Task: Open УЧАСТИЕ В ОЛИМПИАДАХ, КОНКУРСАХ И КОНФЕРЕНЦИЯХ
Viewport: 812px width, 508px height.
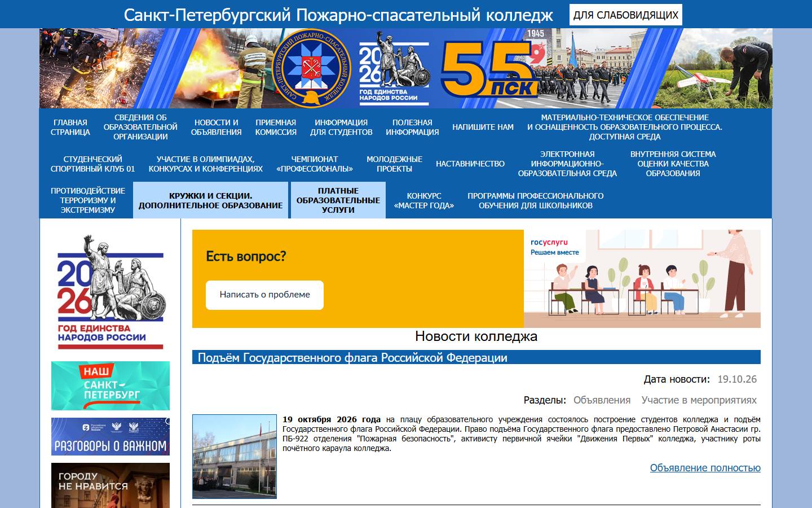Action: tap(205, 164)
